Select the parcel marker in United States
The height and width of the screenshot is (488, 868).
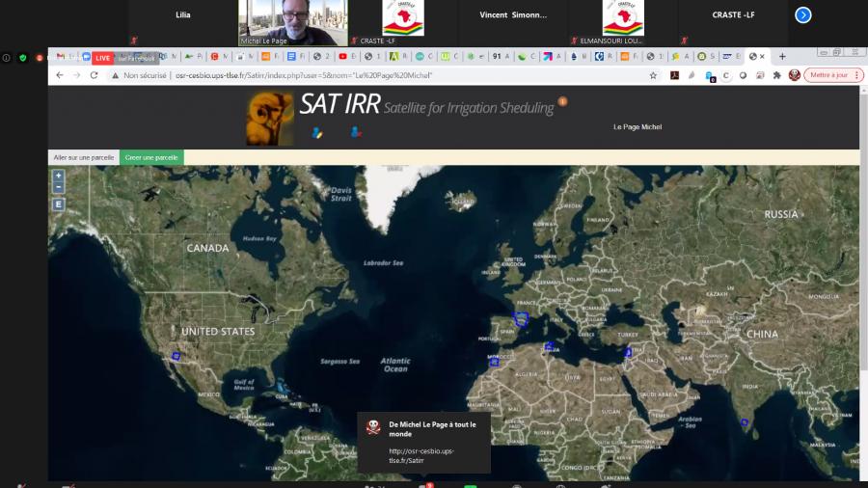tap(176, 356)
